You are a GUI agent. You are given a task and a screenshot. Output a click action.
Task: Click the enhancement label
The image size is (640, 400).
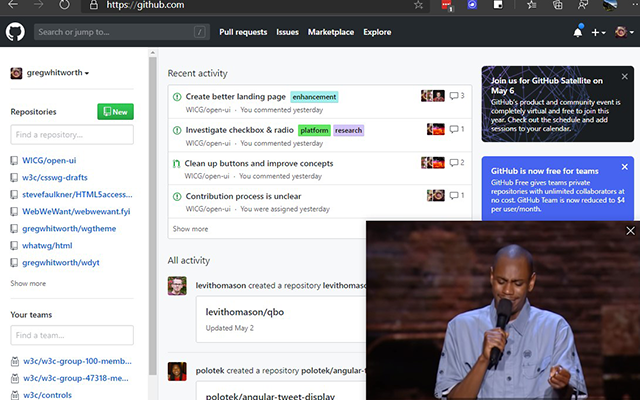point(314,97)
